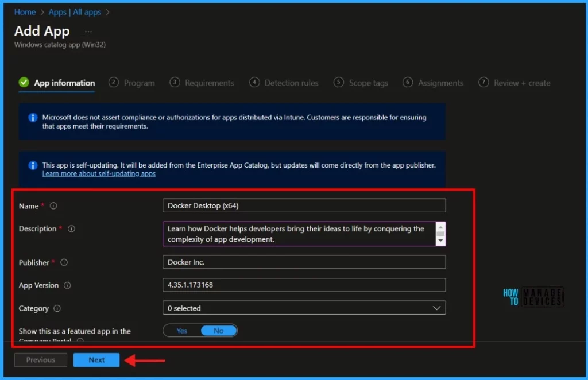Click the Previous button
This screenshot has height=380, width=588.
pyautogui.click(x=41, y=360)
